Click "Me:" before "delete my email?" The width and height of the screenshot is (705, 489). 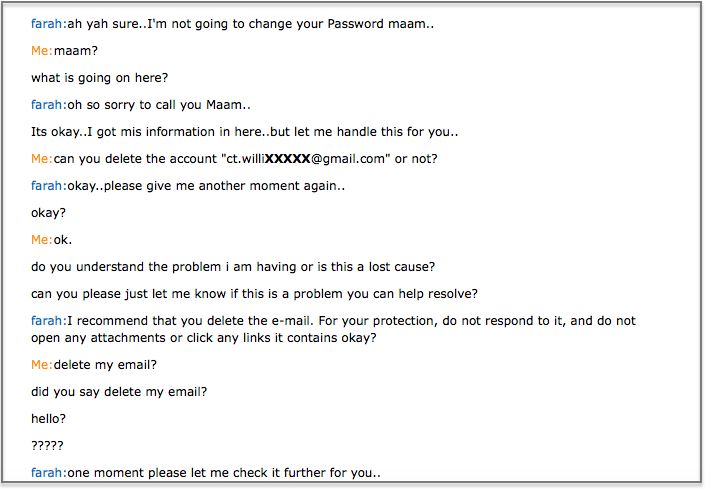pos(42,365)
